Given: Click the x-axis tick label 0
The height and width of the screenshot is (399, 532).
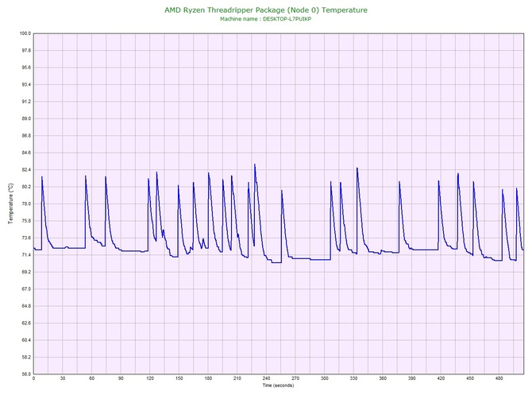Looking at the screenshot, I should [33, 378].
